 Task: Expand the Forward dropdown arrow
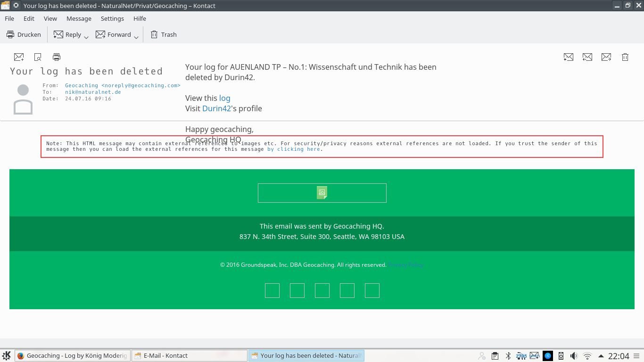[x=136, y=37]
